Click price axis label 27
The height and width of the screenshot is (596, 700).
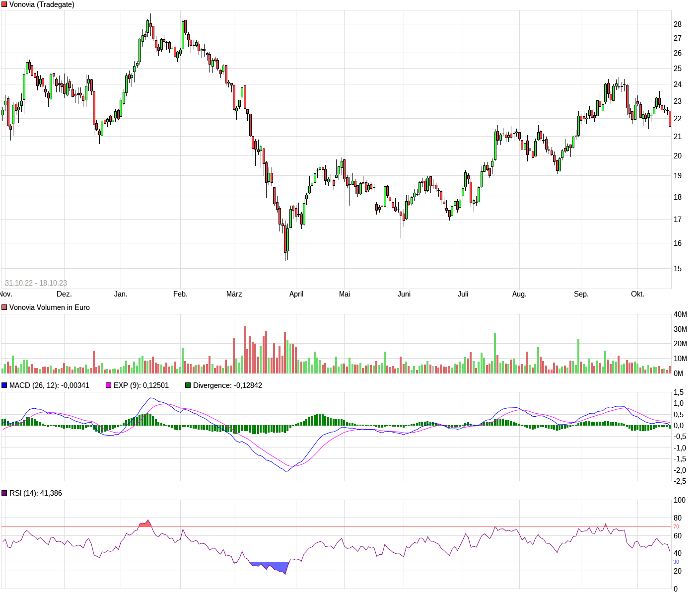pyautogui.click(x=678, y=38)
